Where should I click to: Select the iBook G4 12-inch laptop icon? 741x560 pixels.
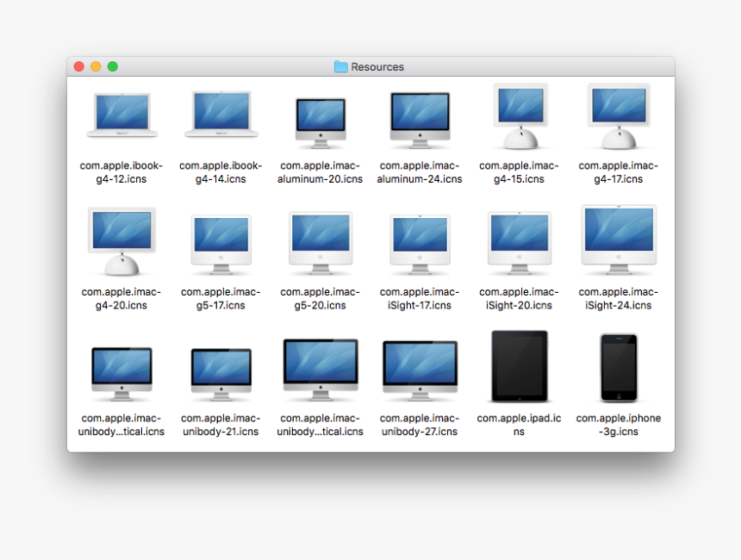point(122,115)
